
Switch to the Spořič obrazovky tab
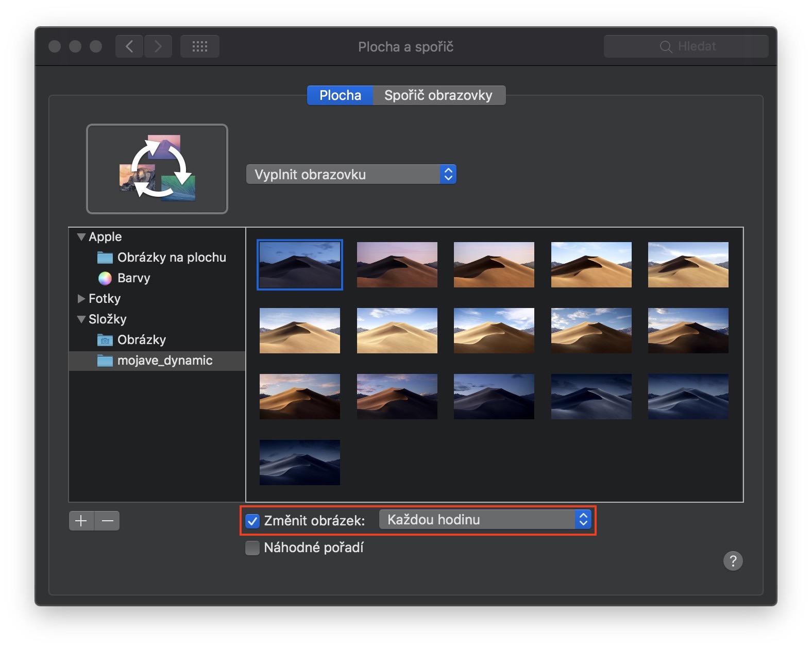[x=438, y=95]
